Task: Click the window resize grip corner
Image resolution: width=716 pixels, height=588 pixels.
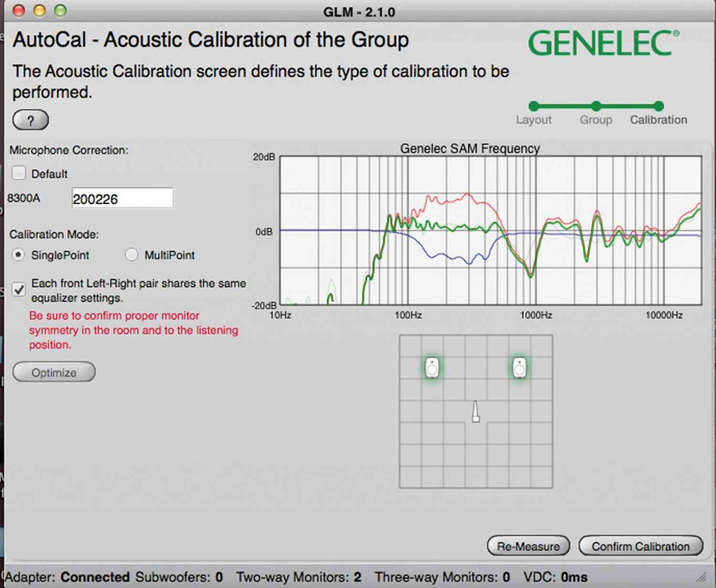Action: point(701,577)
